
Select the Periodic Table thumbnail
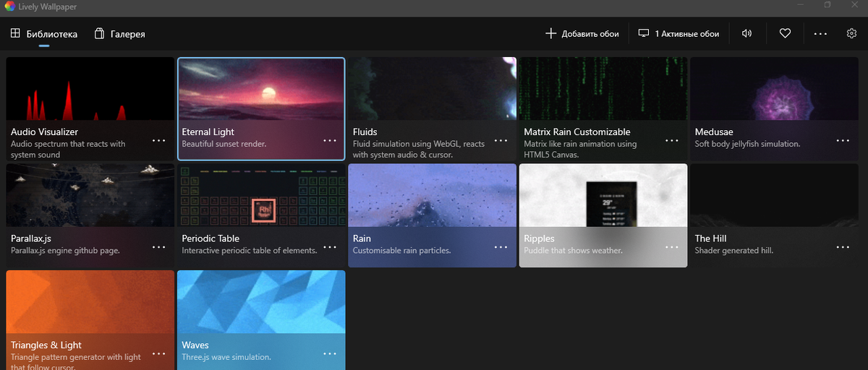[x=261, y=195]
